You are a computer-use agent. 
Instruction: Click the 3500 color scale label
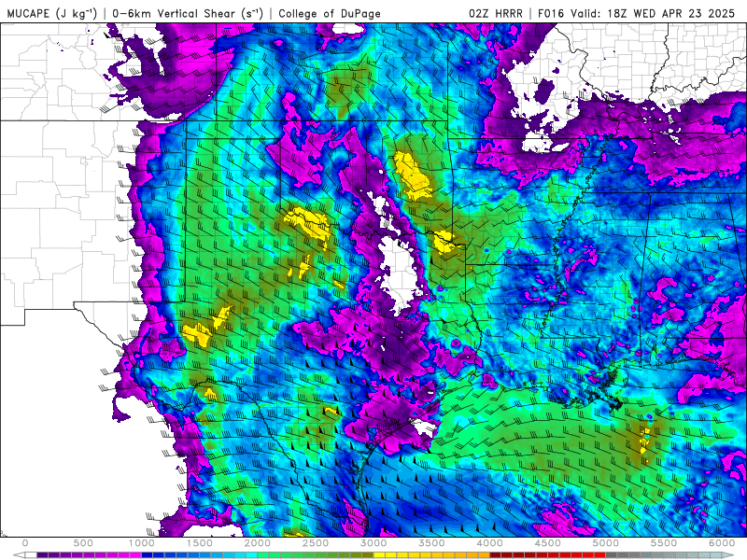pos(431,543)
